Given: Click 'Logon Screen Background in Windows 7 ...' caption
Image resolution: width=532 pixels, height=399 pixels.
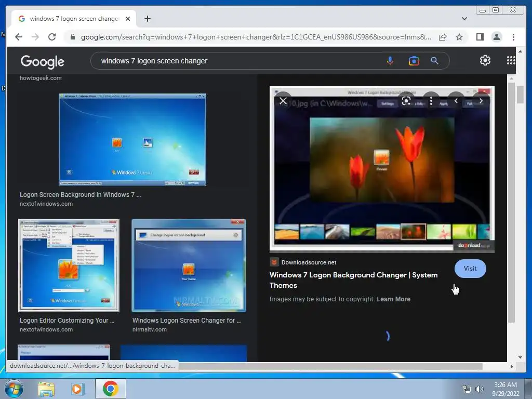Looking at the screenshot, I should [x=81, y=195].
